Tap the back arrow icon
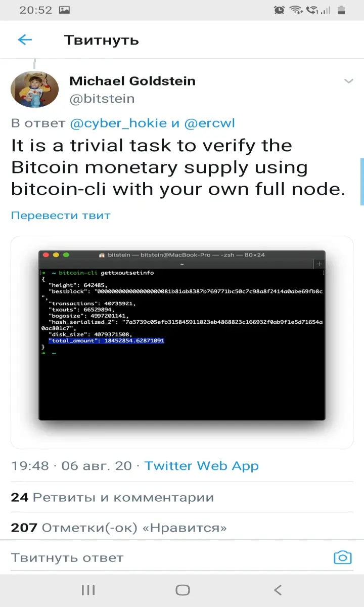 coord(25,40)
